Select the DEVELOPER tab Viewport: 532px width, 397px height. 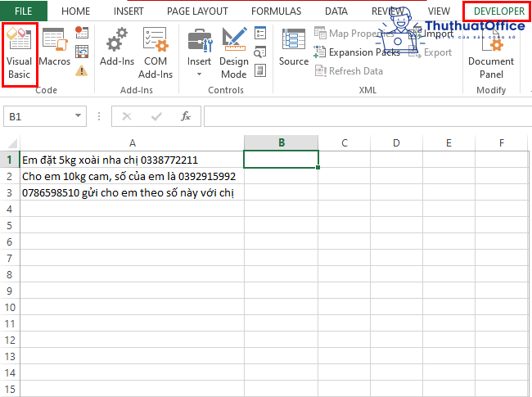point(499,11)
